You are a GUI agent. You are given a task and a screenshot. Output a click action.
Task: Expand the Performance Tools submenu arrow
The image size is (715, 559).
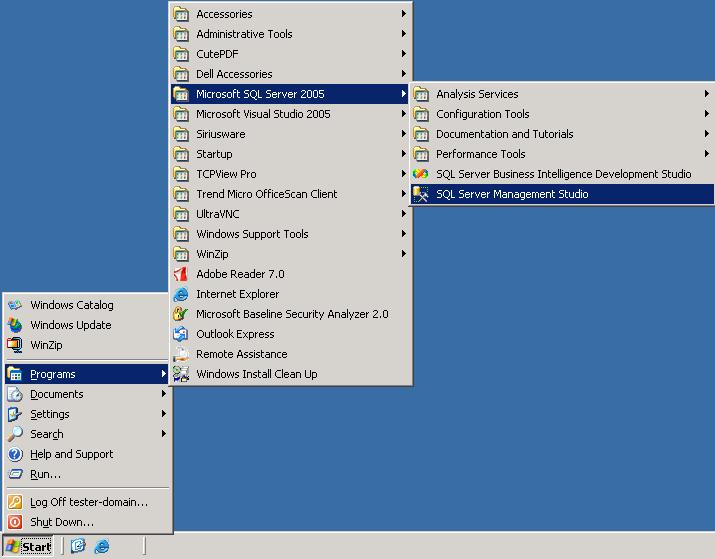[x=706, y=154]
